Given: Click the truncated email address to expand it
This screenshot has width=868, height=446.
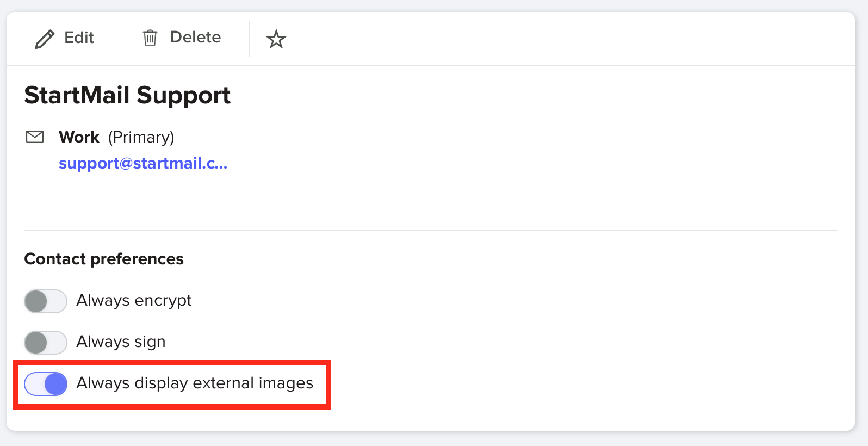Looking at the screenshot, I should [143, 163].
